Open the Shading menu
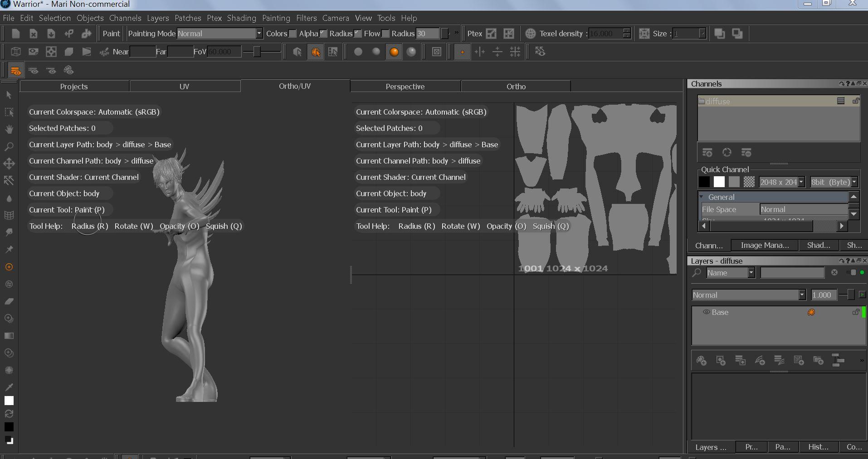The width and height of the screenshot is (868, 459). click(241, 18)
